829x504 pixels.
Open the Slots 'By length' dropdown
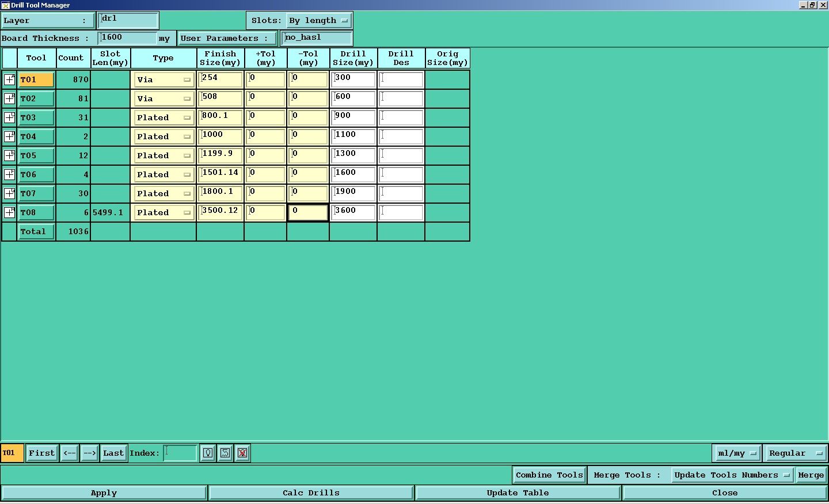pyautogui.click(x=319, y=20)
